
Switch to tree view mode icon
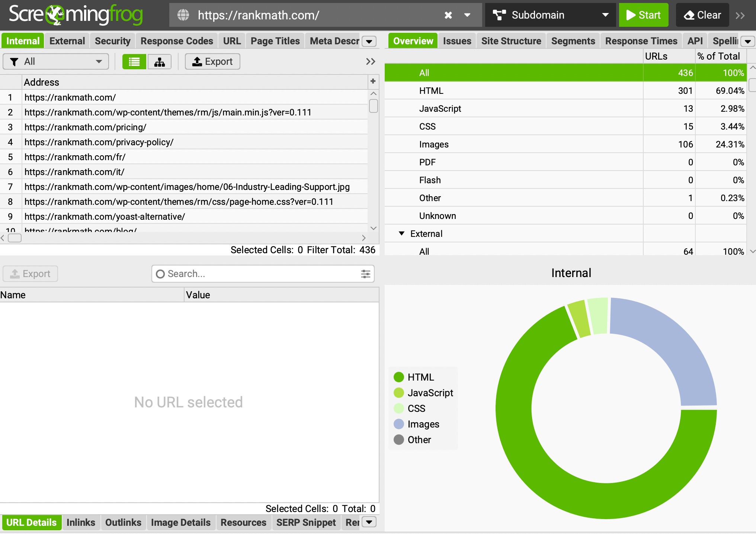coord(159,62)
